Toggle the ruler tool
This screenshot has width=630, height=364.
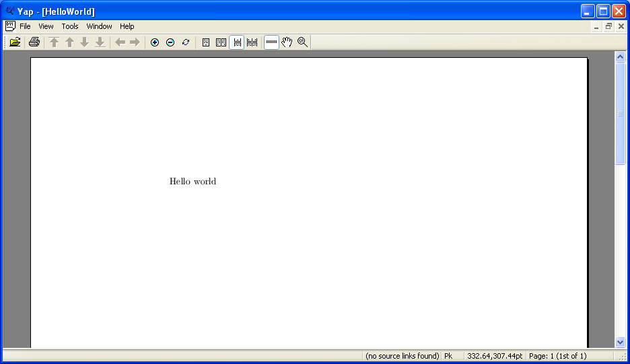point(272,42)
